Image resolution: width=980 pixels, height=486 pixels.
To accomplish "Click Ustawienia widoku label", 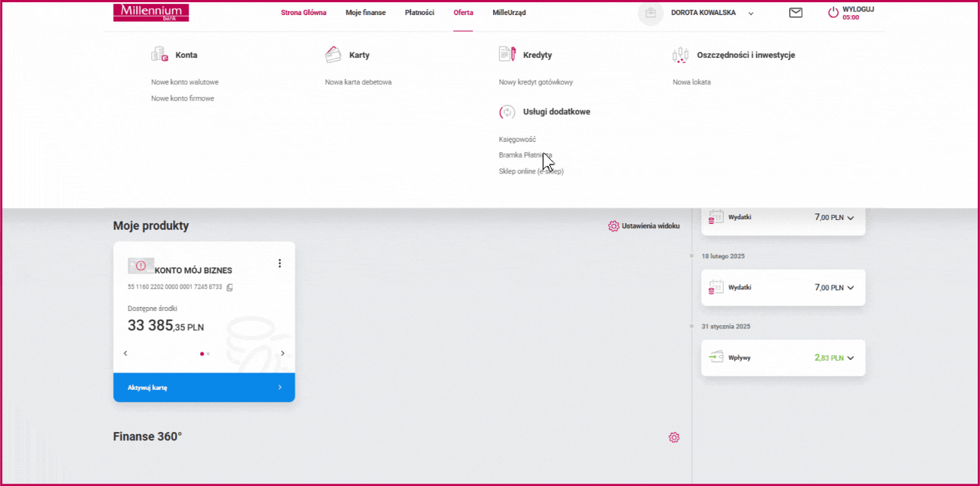I will (x=651, y=226).
